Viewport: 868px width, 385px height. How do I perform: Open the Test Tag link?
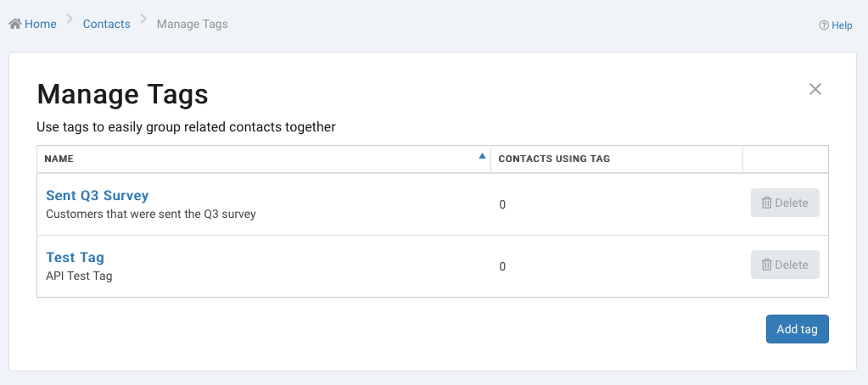pos(75,257)
